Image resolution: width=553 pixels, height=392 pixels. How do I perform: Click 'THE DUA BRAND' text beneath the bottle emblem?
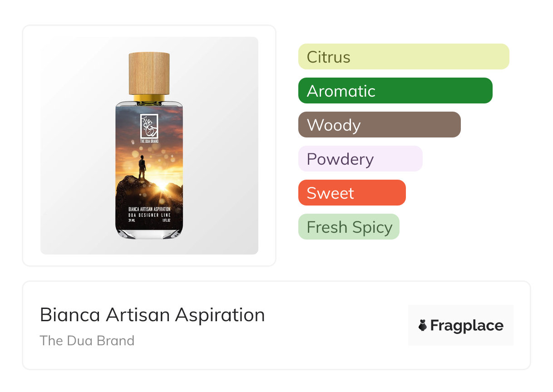149,142
